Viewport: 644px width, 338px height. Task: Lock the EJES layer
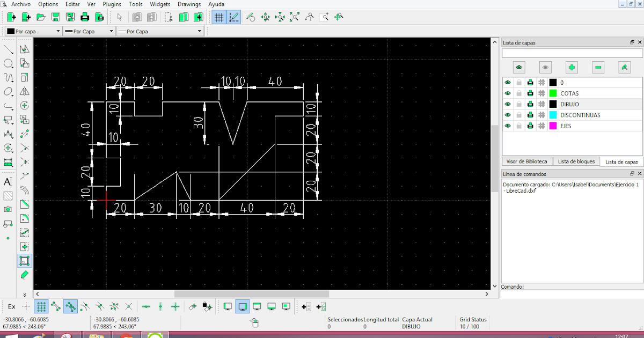click(518, 126)
